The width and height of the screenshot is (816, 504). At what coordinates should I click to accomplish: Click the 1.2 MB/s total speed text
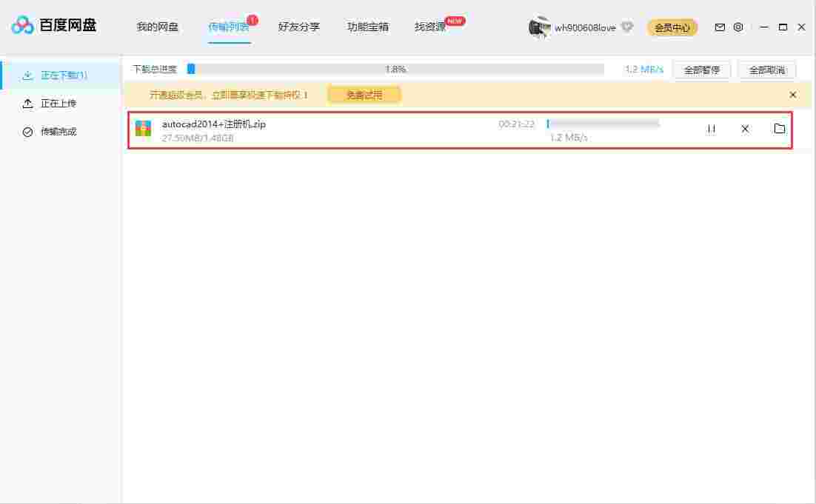click(643, 69)
